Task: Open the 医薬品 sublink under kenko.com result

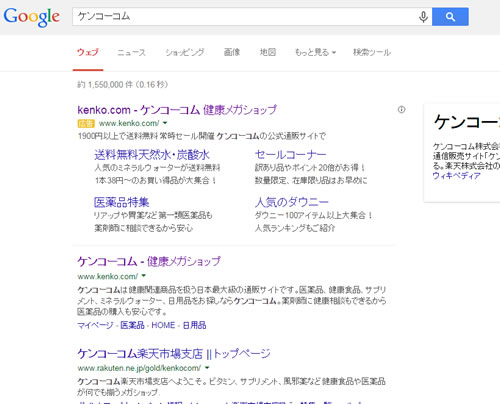Action: 132,325
